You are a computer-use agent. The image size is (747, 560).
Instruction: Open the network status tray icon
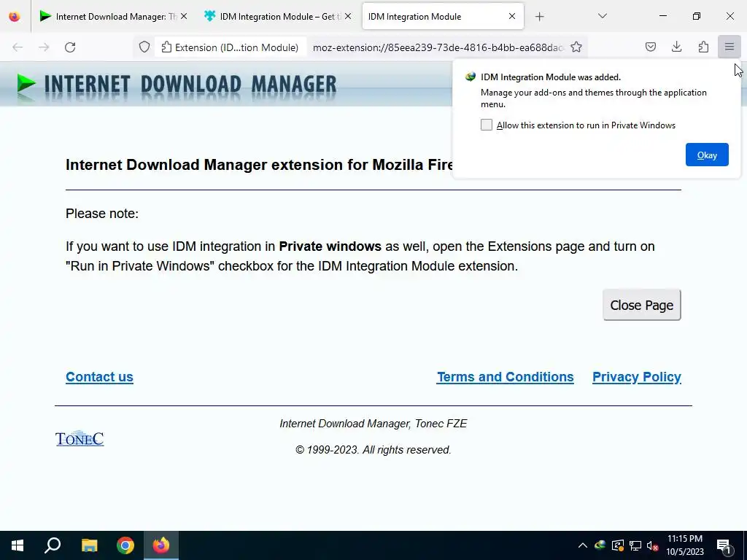[x=635, y=545]
